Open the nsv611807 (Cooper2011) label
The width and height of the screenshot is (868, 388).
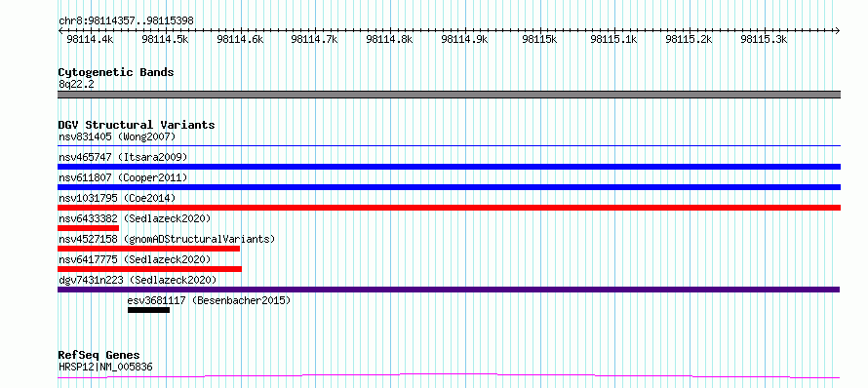click(x=123, y=177)
